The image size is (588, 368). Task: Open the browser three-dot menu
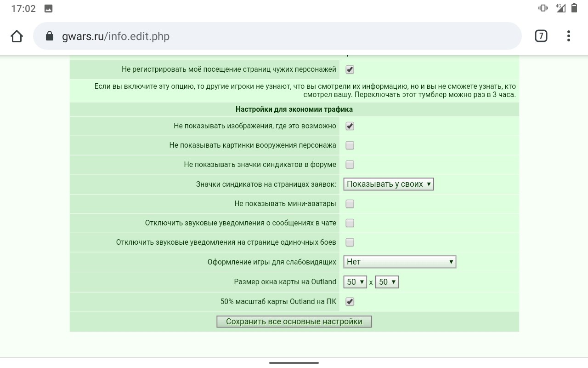[569, 36]
